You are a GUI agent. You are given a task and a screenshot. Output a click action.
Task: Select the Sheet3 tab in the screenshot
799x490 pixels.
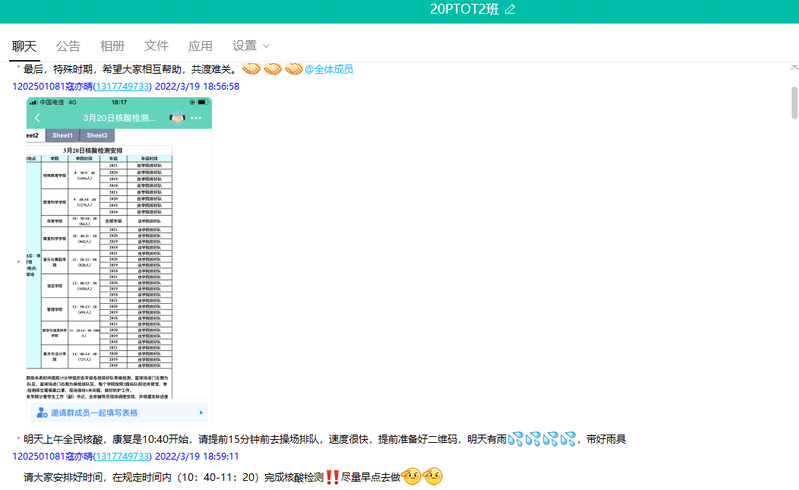pyautogui.click(x=96, y=135)
